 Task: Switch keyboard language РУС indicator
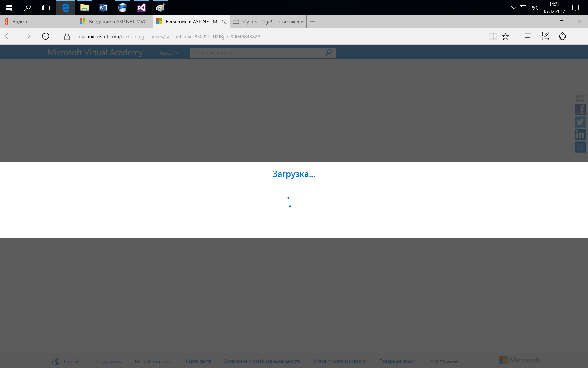click(x=534, y=8)
